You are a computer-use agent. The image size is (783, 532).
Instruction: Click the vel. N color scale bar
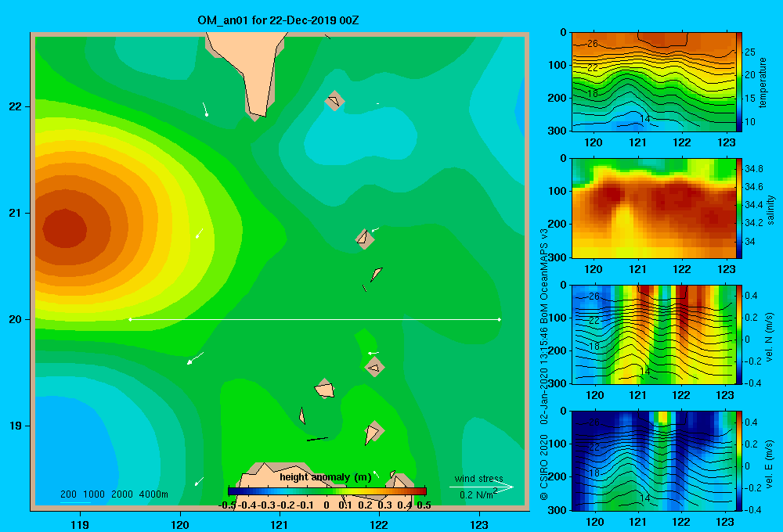[x=739, y=335]
